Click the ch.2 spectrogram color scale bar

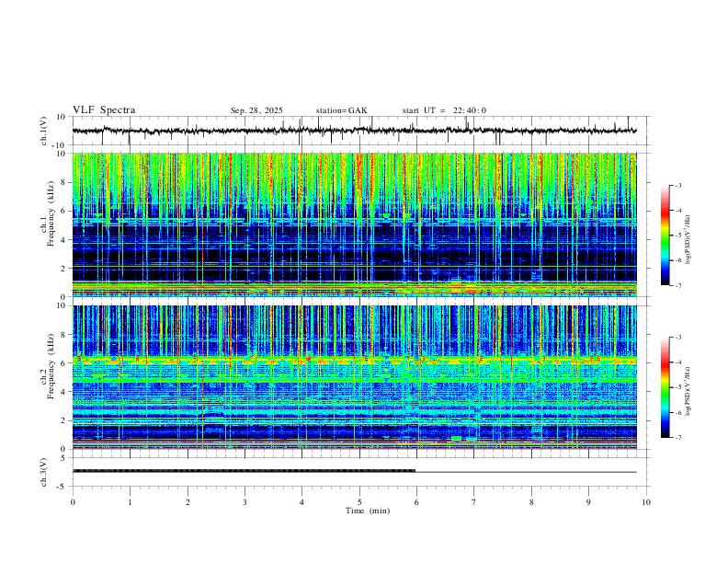pyautogui.click(x=665, y=387)
